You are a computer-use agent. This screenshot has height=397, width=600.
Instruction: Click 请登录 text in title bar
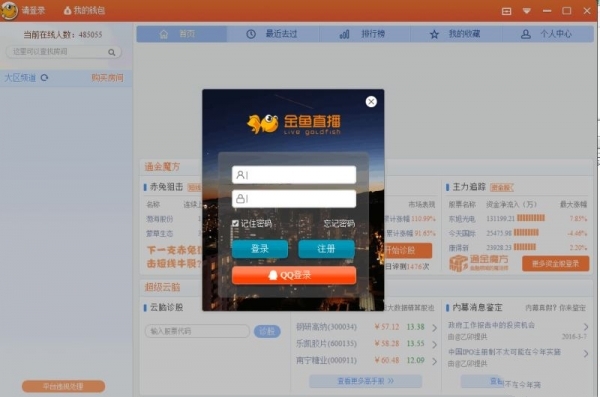[x=33, y=10]
